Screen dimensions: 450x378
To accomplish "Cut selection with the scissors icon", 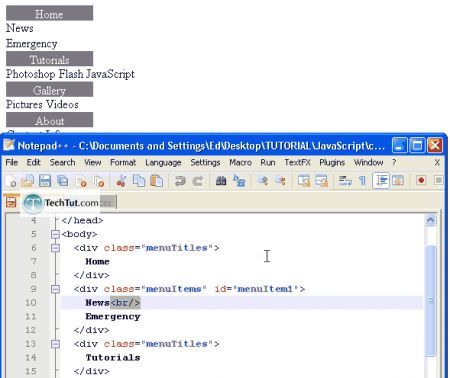I will (121, 181).
